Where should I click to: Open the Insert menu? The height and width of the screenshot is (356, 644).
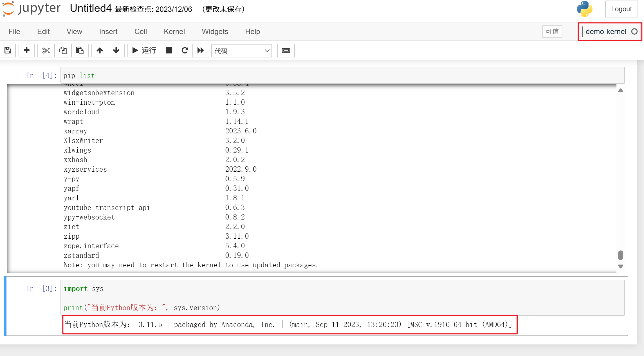tap(108, 32)
